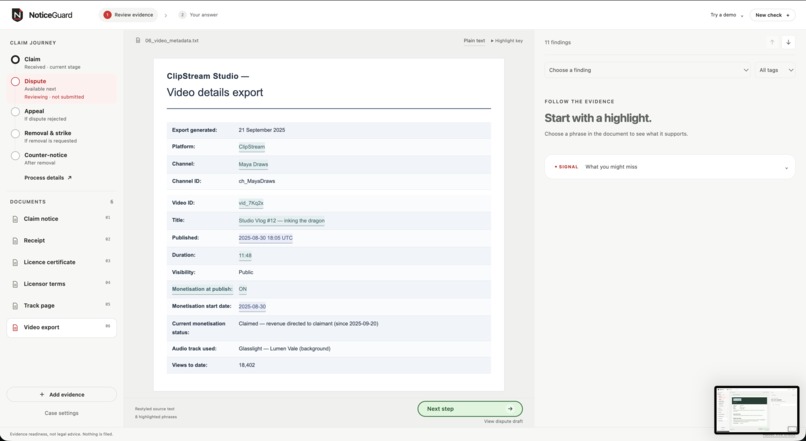Toggle the Highlight key view
The height and width of the screenshot is (441, 806).
507,41
